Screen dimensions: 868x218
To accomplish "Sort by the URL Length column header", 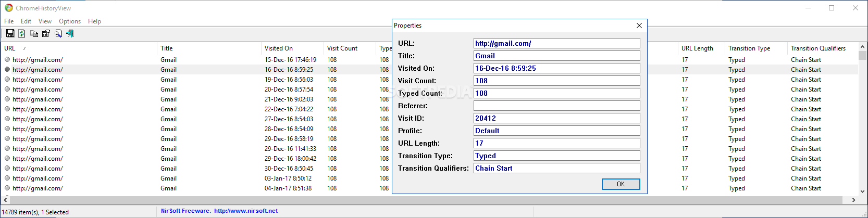I will [701, 48].
